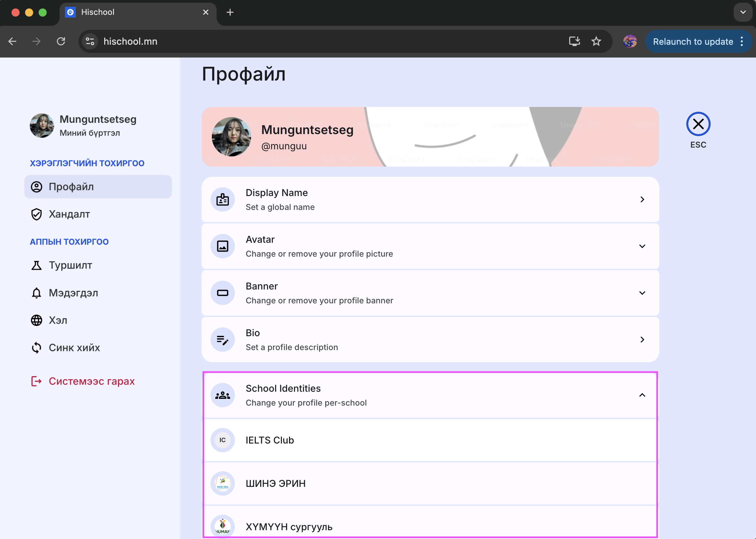The height and width of the screenshot is (539, 756).
Task: Bookmark page with the star icon
Action: coord(596,41)
